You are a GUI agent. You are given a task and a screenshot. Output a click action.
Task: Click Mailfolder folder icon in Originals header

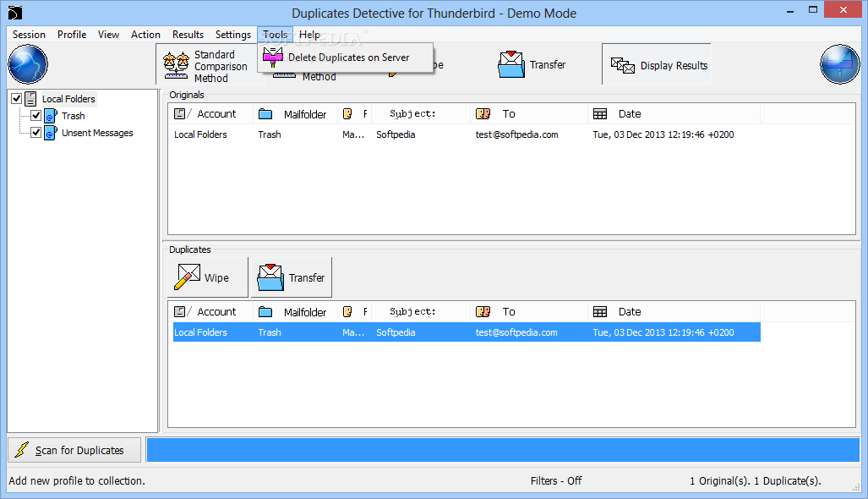pos(265,114)
